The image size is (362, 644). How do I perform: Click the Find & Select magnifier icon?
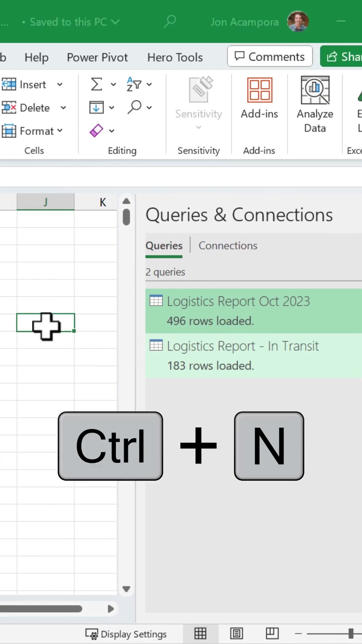click(x=134, y=107)
